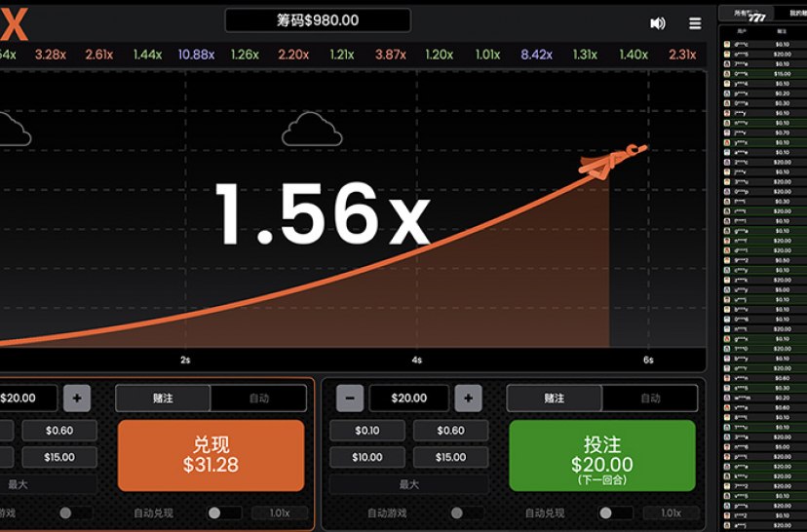Switch left panel to 赌注 tab
The width and height of the screenshot is (807, 532).
click(163, 399)
